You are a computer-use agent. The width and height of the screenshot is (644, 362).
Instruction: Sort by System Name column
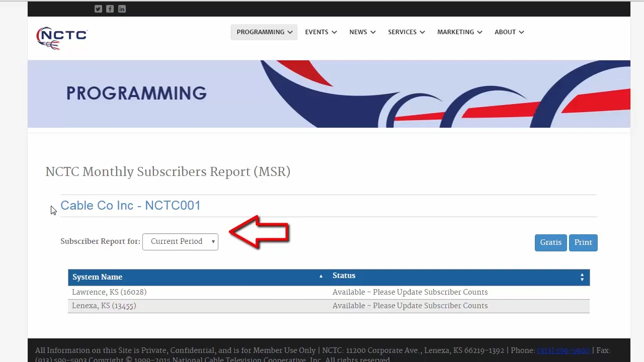tap(320, 276)
